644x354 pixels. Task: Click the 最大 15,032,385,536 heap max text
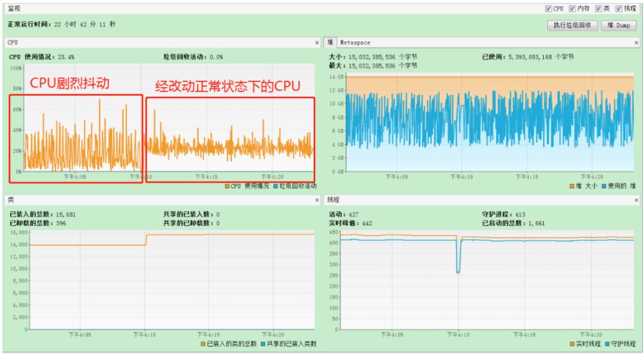(373, 66)
